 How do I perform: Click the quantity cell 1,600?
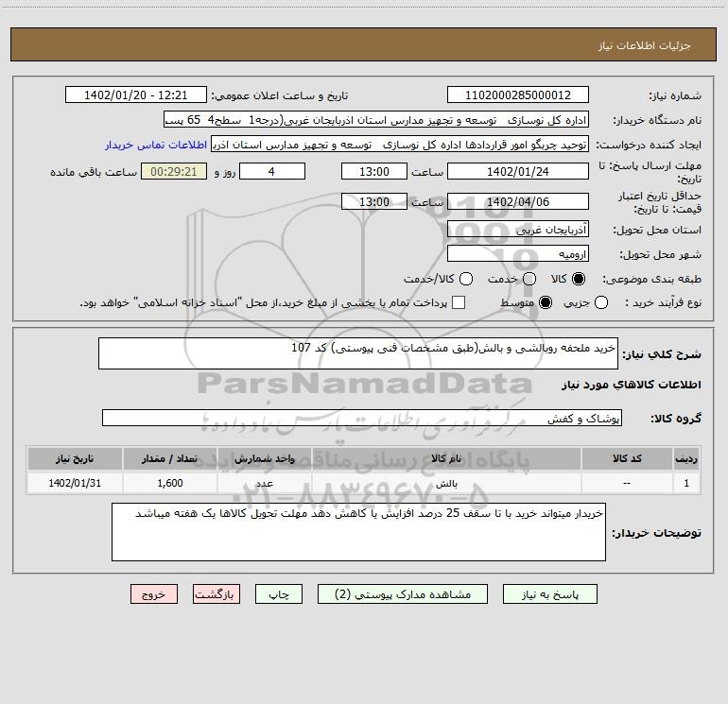(169, 483)
